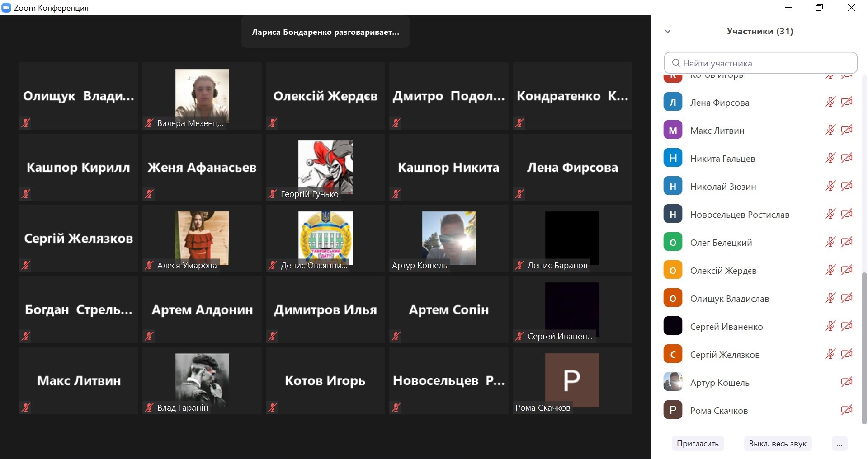868x459 pixels.
Task: Click Олег Белецкий's camera-off icon
Action: click(x=847, y=242)
